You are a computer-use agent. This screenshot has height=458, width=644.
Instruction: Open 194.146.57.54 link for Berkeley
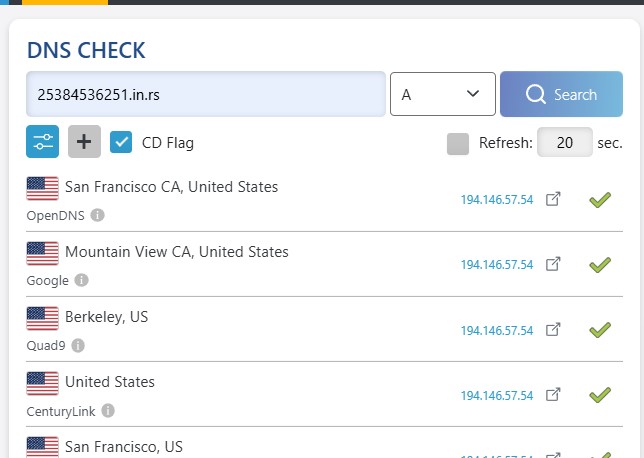497,331
